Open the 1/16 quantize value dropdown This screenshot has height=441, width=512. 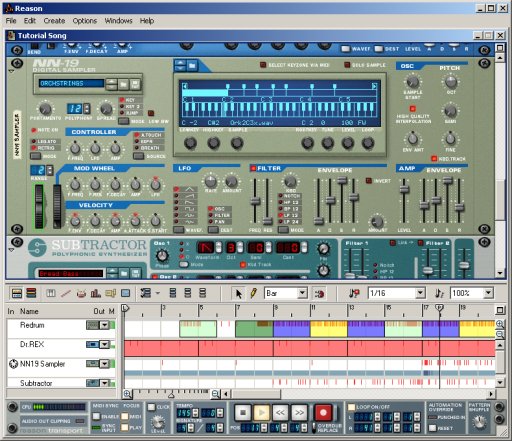[x=421, y=293]
